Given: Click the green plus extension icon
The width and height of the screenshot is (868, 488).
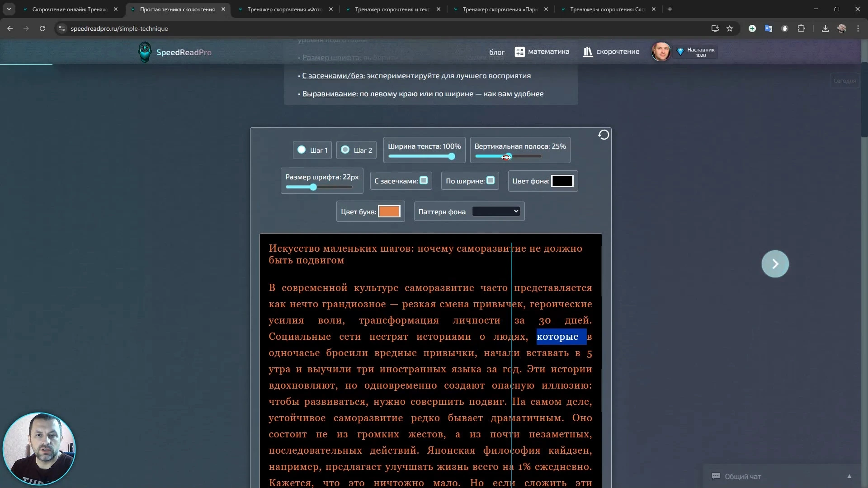Looking at the screenshot, I should click(x=752, y=28).
